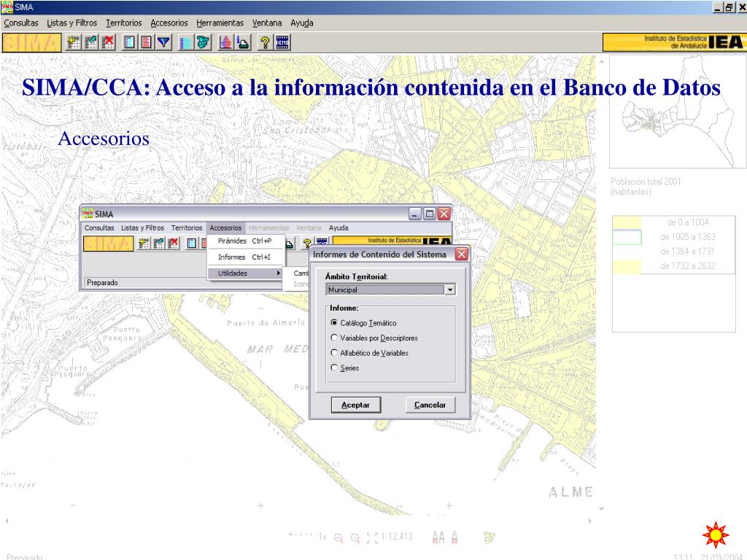The width and height of the screenshot is (747, 560).
Task: Open Listas y Filtros in inner SIMA window
Action: tap(142, 227)
